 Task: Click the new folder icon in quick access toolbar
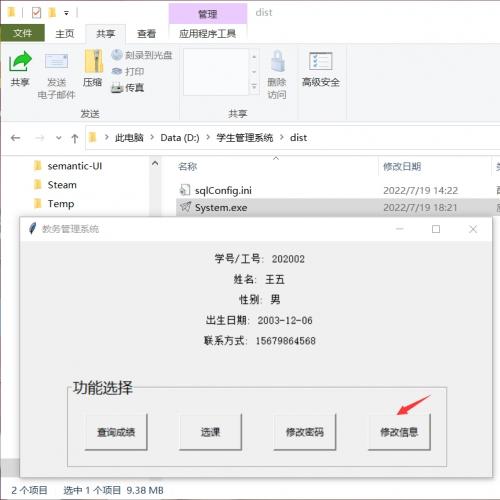tap(52, 13)
